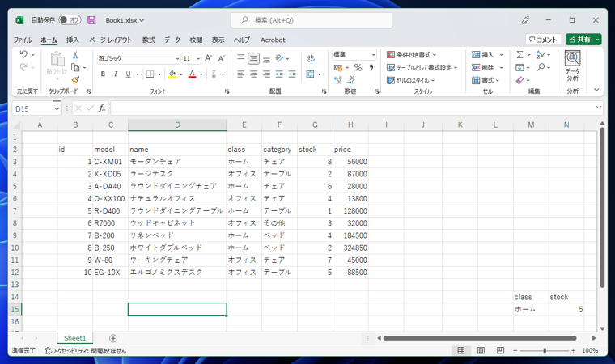Image resolution: width=615 pixels, height=364 pixels.
Task: Click the wrap text icon
Action: click(x=311, y=59)
